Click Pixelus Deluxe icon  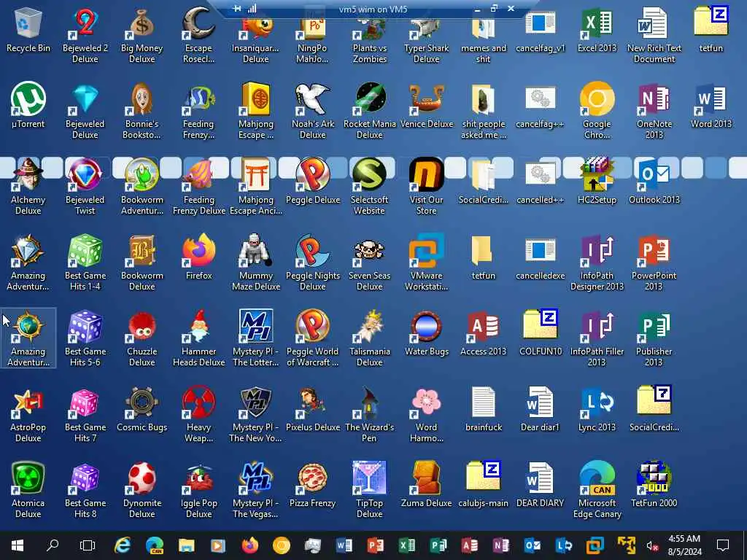(x=313, y=408)
